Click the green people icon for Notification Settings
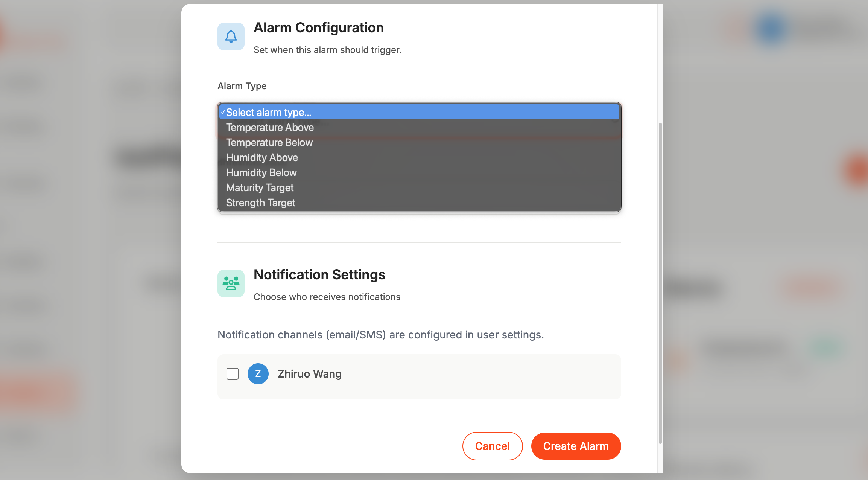Viewport: 868px width, 480px height. click(231, 283)
